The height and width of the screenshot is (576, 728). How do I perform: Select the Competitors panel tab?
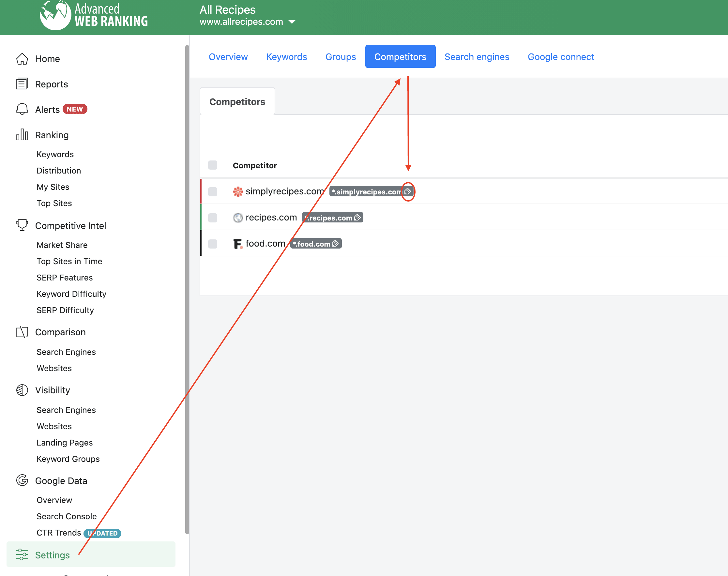tap(237, 101)
